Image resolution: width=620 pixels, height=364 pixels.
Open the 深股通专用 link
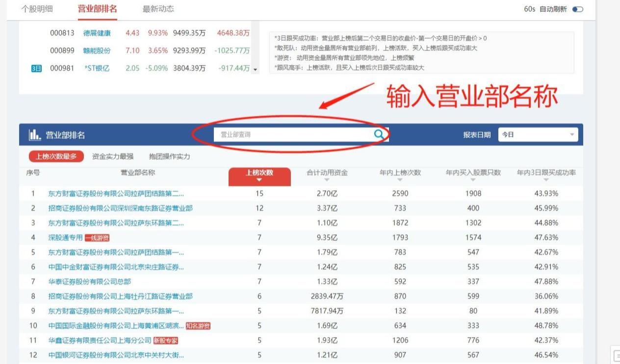[x=66, y=238]
